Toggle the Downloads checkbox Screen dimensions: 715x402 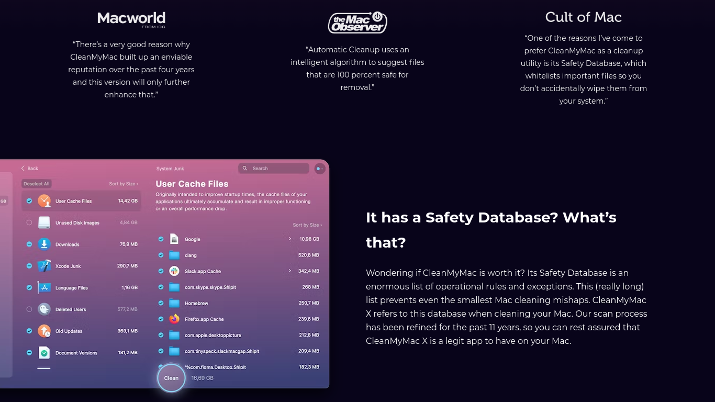click(29, 244)
